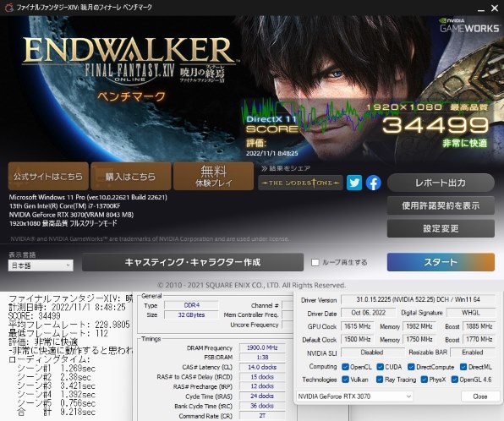Toggle the DirectCompute checkbox
504x421 pixels.
(x=411, y=367)
